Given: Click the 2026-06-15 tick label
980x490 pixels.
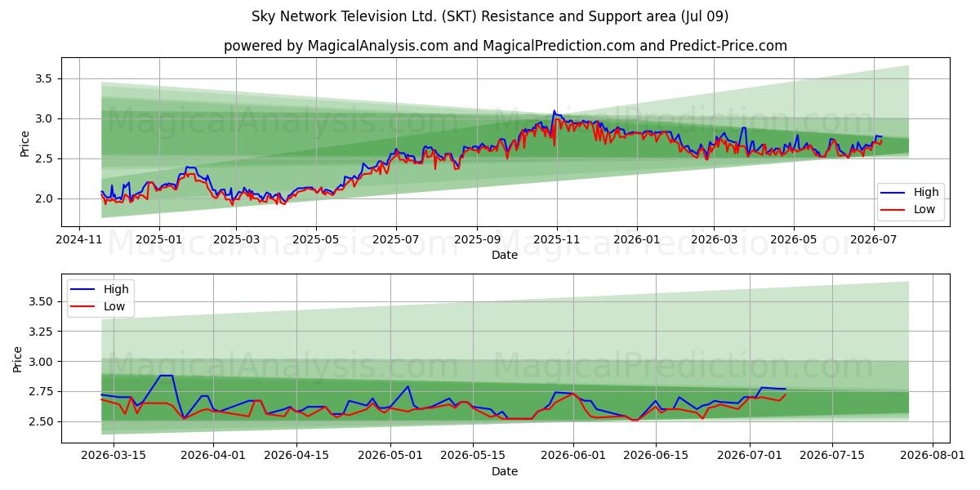Looking at the screenshot, I should click(656, 456).
